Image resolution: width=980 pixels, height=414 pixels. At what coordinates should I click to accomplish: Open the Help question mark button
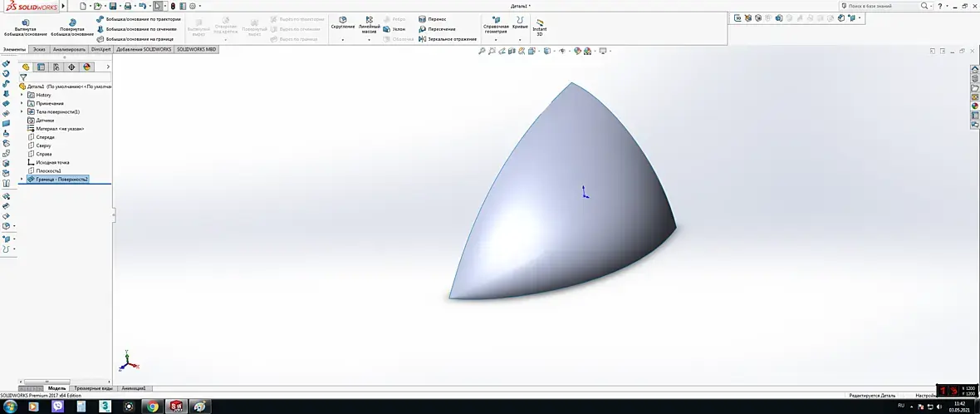click(x=940, y=7)
